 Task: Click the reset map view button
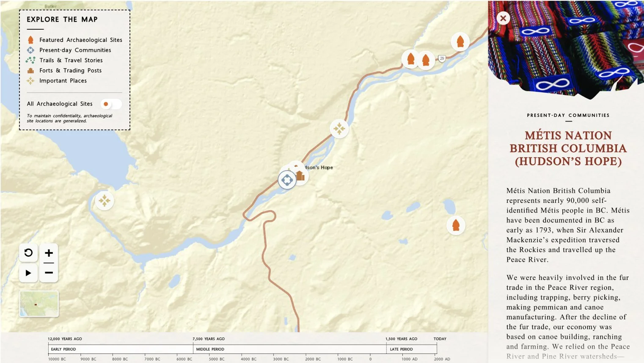(28, 253)
